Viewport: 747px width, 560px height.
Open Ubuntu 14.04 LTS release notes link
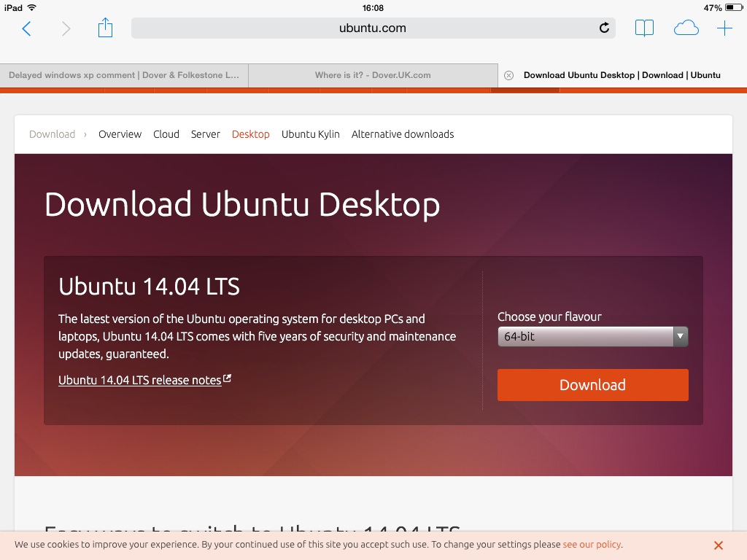[144, 380]
